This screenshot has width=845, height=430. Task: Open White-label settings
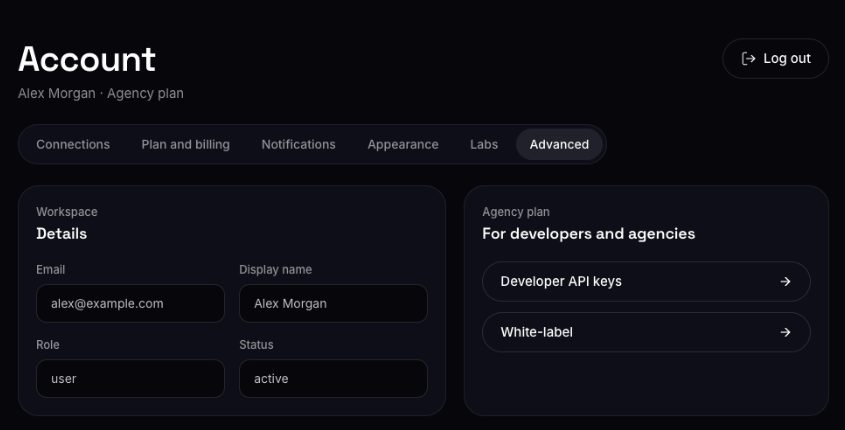pyautogui.click(x=646, y=332)
